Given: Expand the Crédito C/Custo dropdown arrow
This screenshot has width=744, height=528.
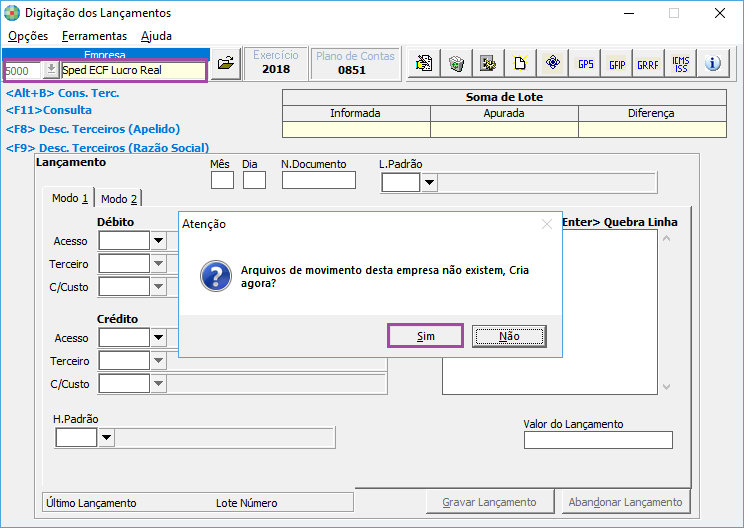Looking at the screenshot, I should (x=158, y=383).
